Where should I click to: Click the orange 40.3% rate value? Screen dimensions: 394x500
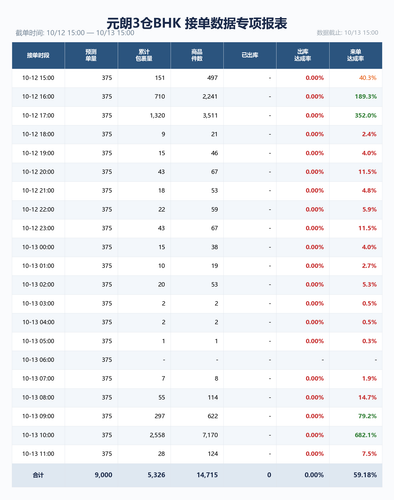[x=368, y=78]
